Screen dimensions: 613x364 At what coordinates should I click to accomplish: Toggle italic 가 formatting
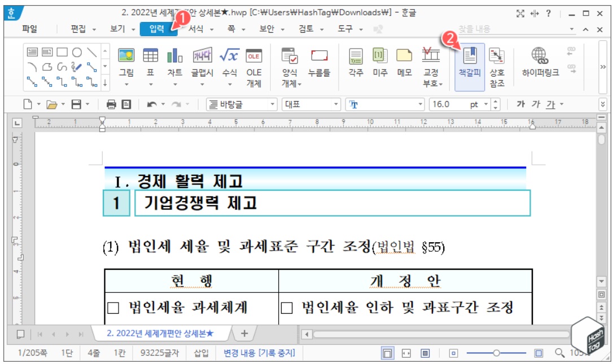click(x=536, y=104)
